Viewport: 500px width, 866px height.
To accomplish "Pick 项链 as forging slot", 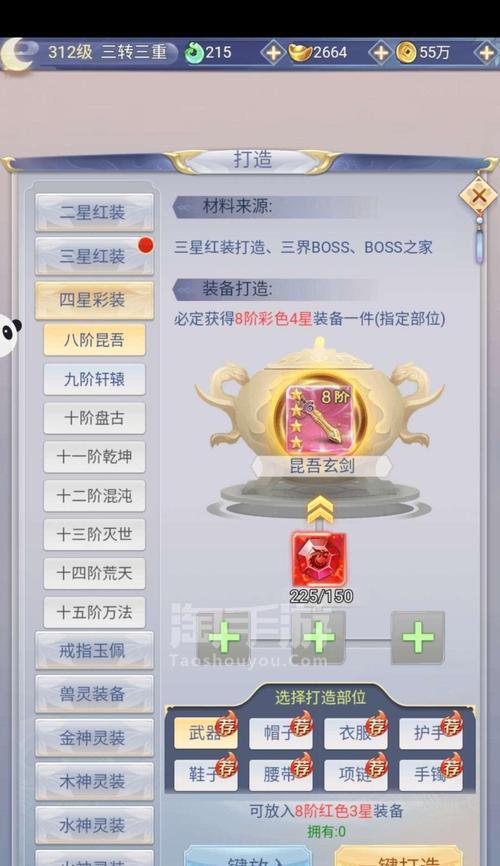I will point(356,774).
